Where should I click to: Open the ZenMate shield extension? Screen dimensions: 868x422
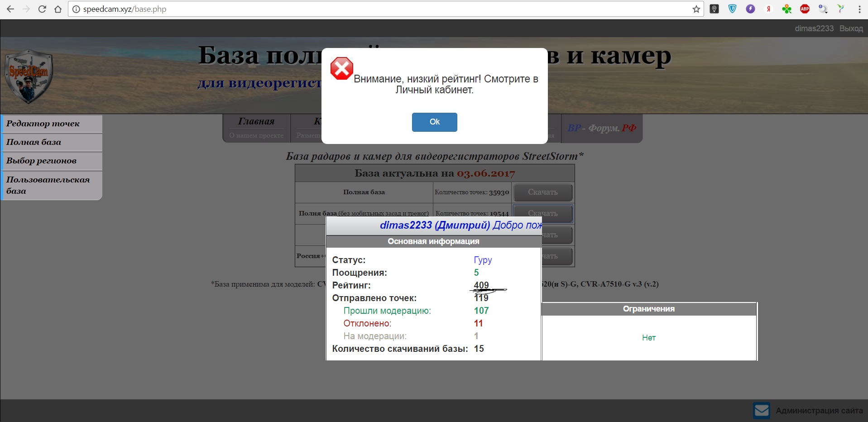pyautogui.click(x=732, y=9)
